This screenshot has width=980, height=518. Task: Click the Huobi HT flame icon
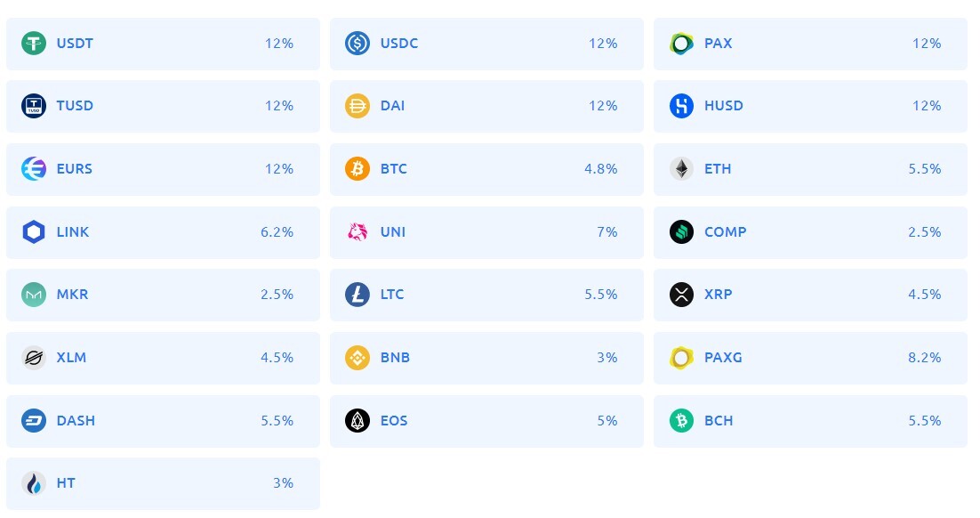click(34, 483)
